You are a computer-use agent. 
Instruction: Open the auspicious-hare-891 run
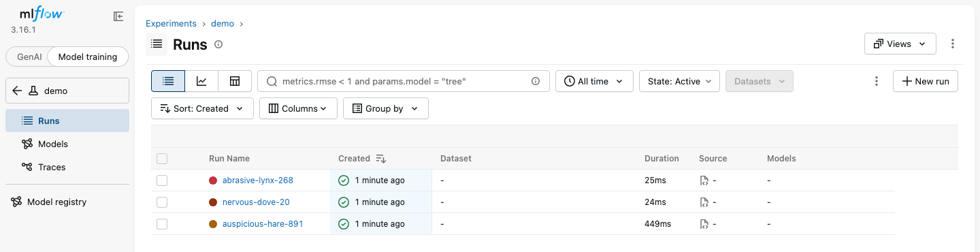(x=263, y=224)
